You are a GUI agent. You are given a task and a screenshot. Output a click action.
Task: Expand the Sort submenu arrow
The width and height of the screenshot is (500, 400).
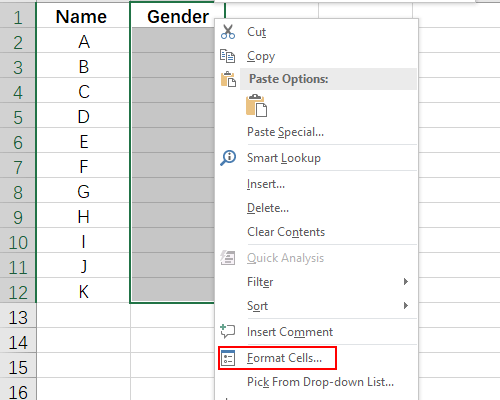[406, 306]
